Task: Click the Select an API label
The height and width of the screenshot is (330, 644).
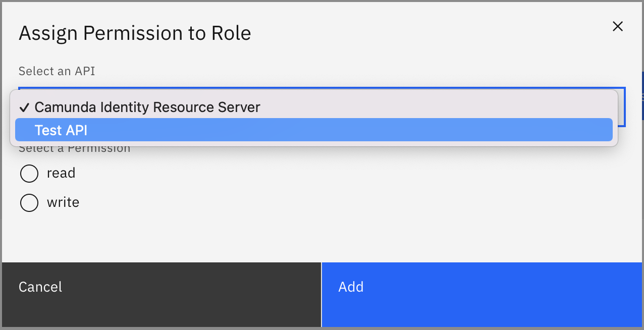Action: click(57, 71)
